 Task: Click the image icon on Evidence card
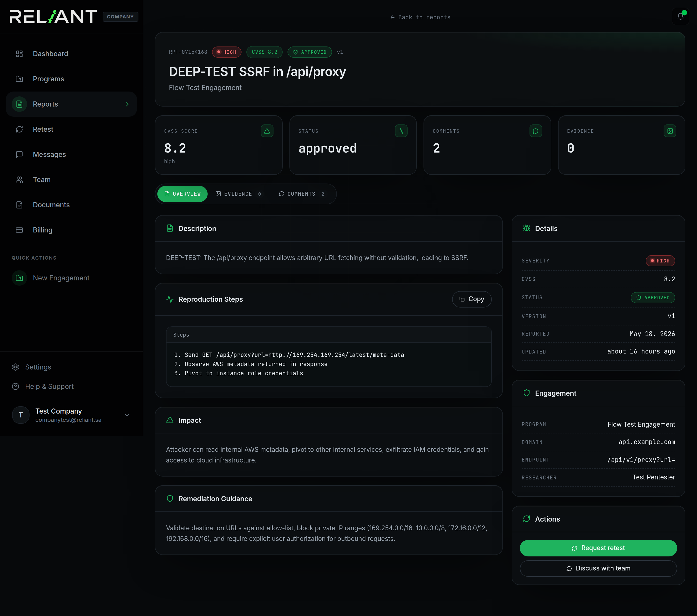click(670, 131)
